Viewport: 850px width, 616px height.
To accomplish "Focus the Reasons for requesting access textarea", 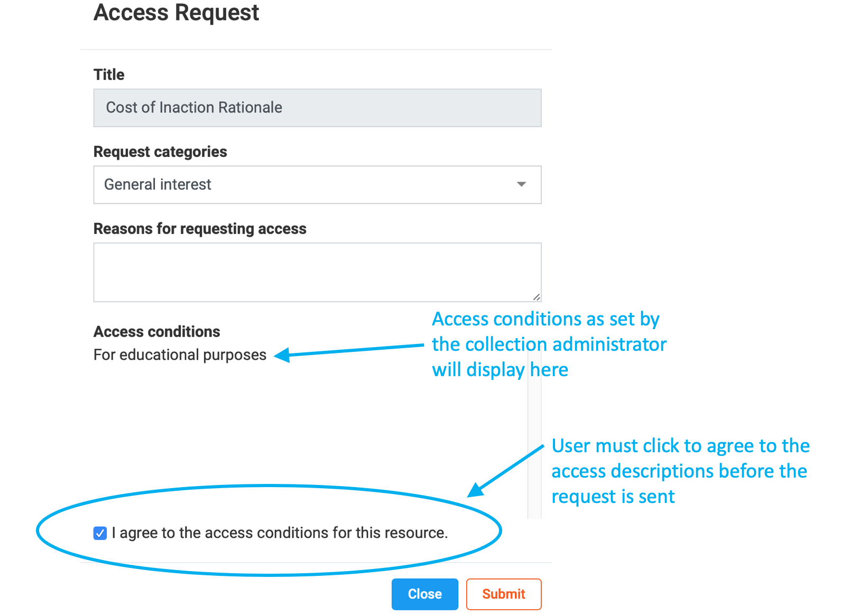I will 317,272.
